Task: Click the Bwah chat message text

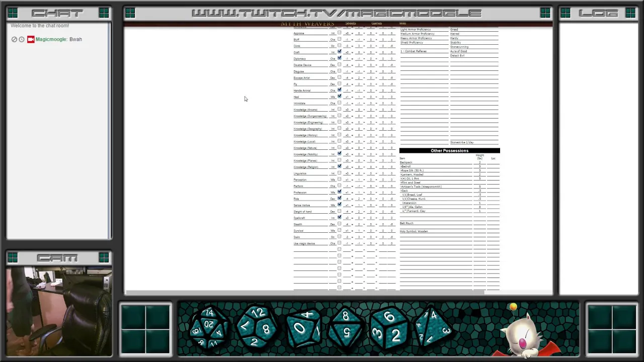Action: [75, 39]
